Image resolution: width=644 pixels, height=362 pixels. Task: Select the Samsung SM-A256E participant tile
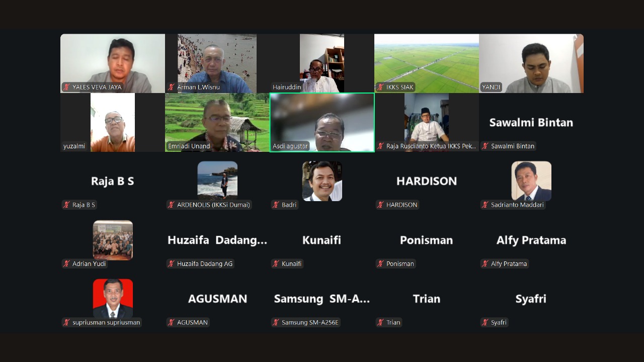[322, 299]
